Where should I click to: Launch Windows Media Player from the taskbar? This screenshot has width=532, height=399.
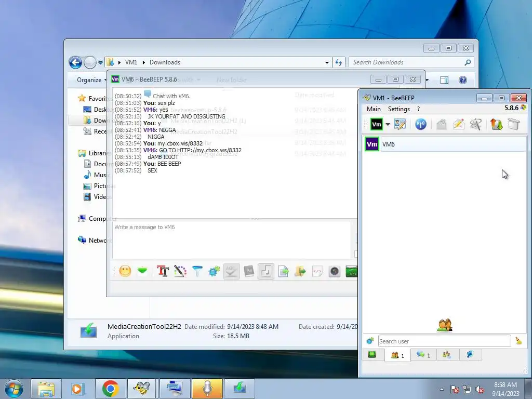(x=78, y=389)
